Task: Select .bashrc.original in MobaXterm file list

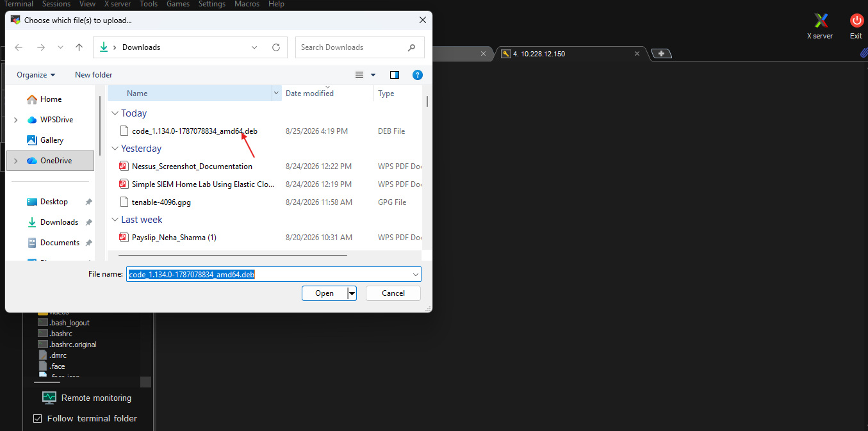Action: tap(73, 345)
